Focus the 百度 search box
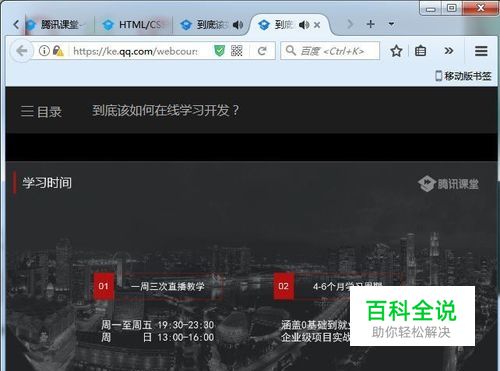The width and height of the screenshot is (500, 371). (x=330, y=51)
